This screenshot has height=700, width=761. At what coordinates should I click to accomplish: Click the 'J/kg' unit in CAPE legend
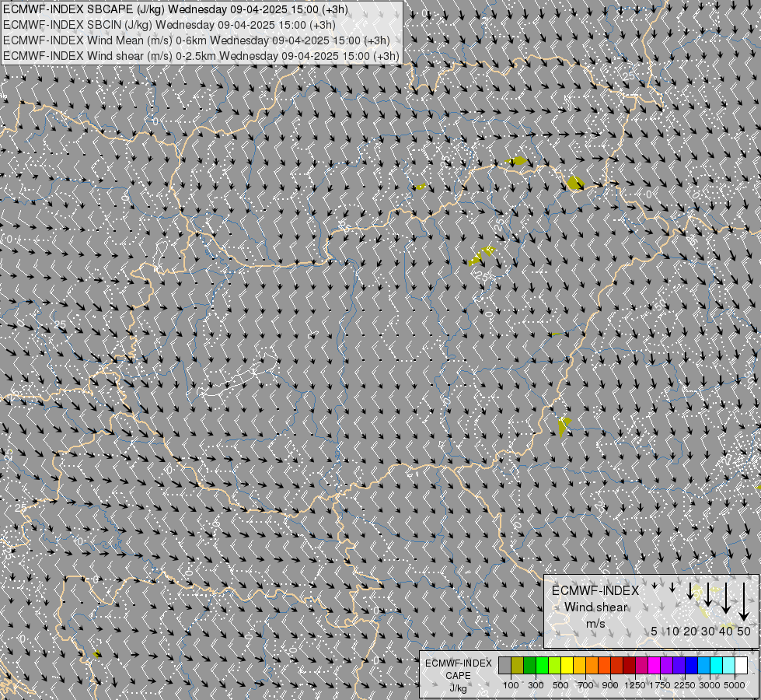pyautogui.click(x=458, y=688)
